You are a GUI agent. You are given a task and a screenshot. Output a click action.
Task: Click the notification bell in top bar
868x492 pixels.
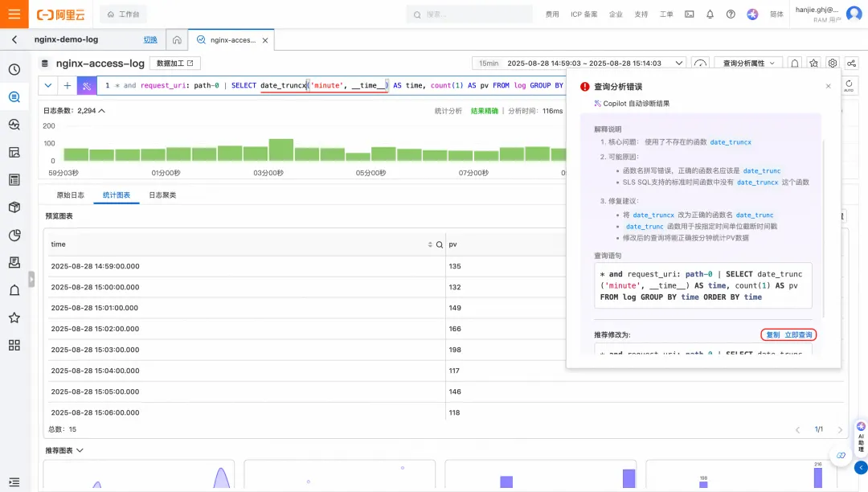[x=710, y=14]
